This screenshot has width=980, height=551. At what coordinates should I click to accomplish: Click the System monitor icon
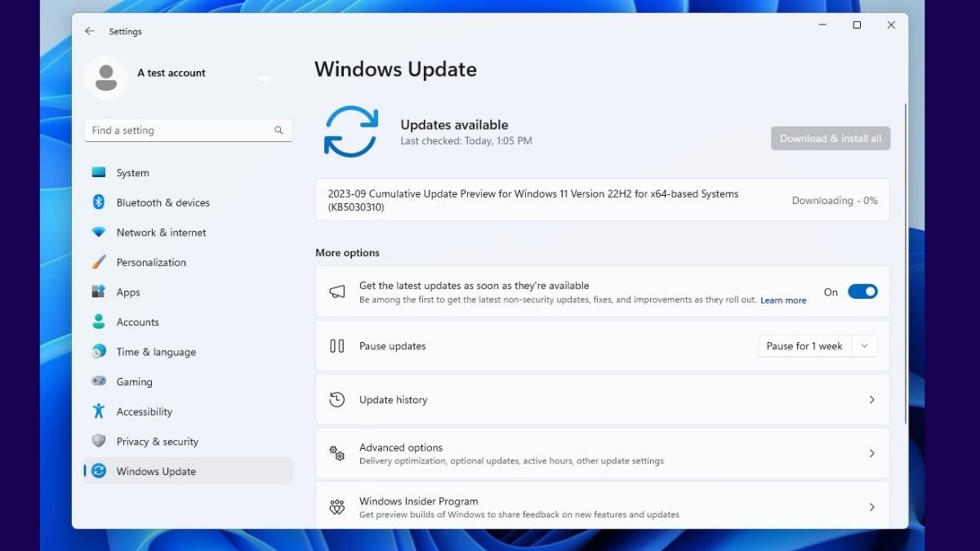click(99, 173)
